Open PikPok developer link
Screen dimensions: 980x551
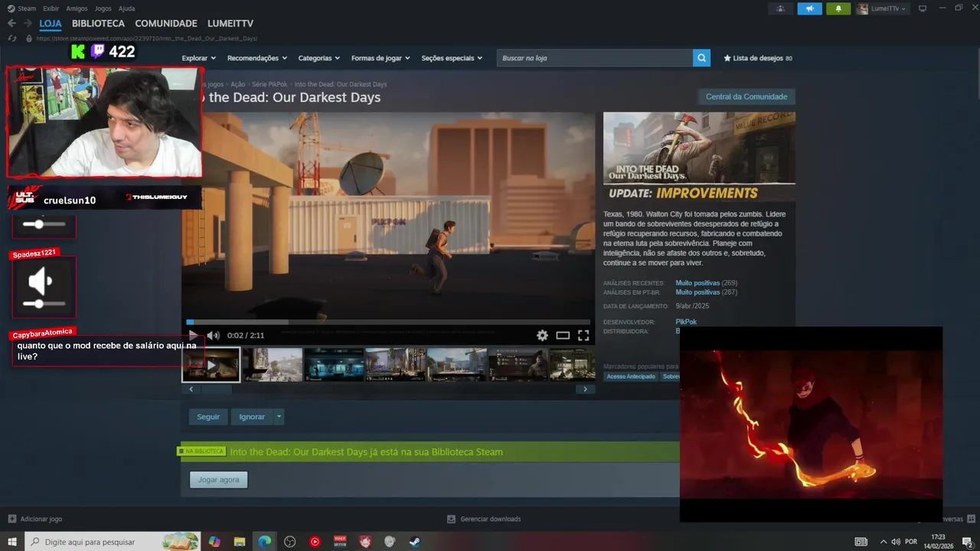(686, 322)
